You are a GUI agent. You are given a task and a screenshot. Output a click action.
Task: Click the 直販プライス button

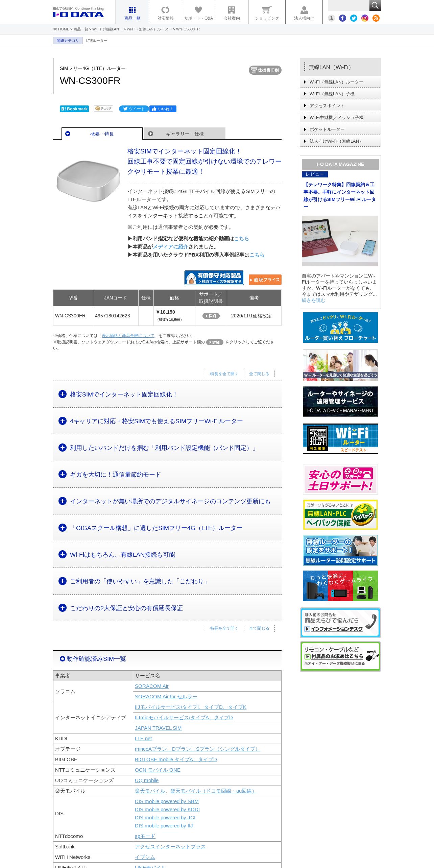coord(265,280)
